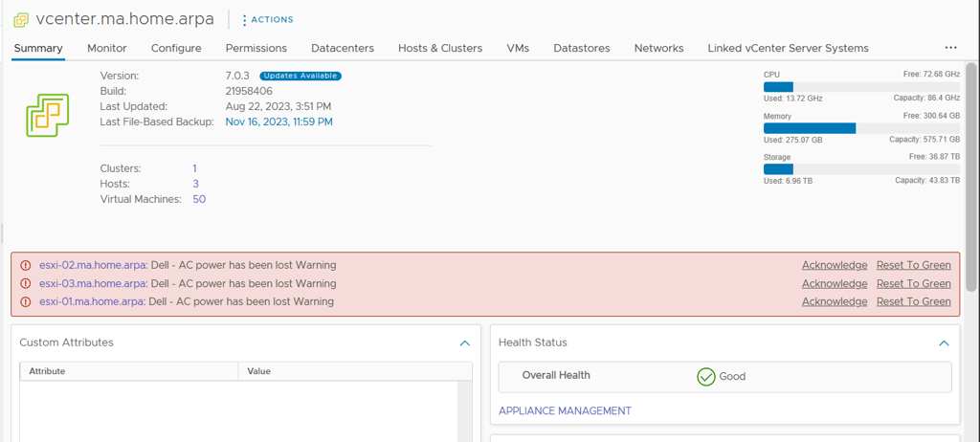Click the large vCenter Server logo in summary
This screenshot has height=442, width=980.
pos(48,115)
